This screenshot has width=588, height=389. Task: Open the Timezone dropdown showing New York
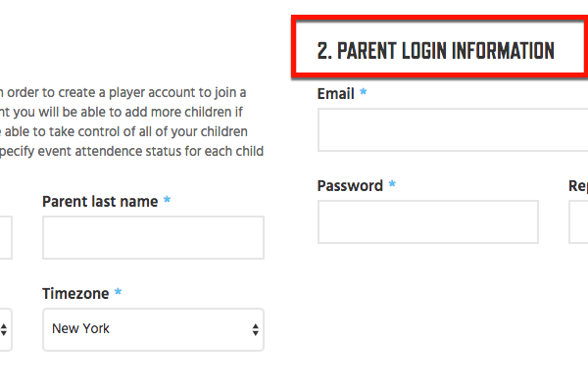coord(153,329)
